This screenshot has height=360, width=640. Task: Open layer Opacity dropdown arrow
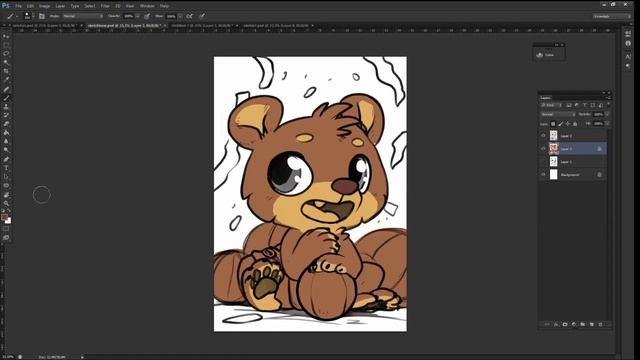click(607, 114)
